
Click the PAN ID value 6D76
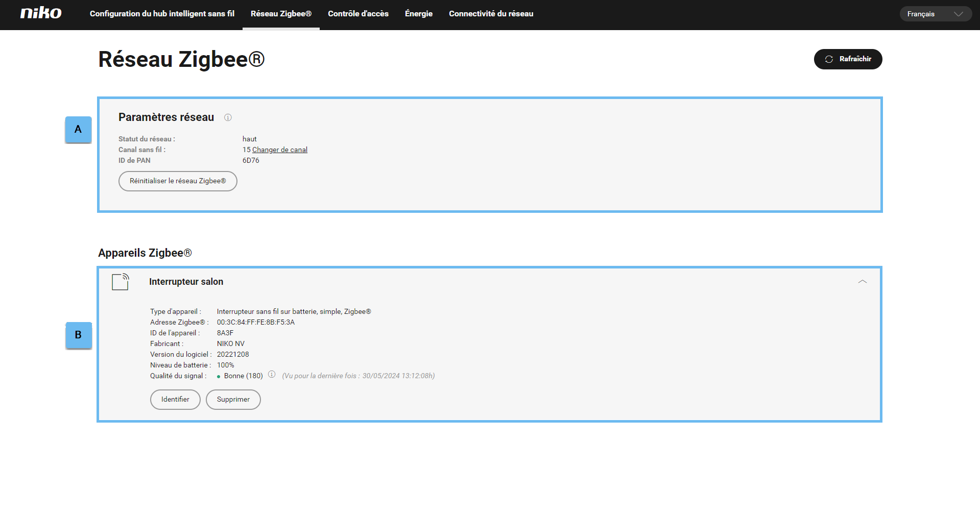pos(251,160)
